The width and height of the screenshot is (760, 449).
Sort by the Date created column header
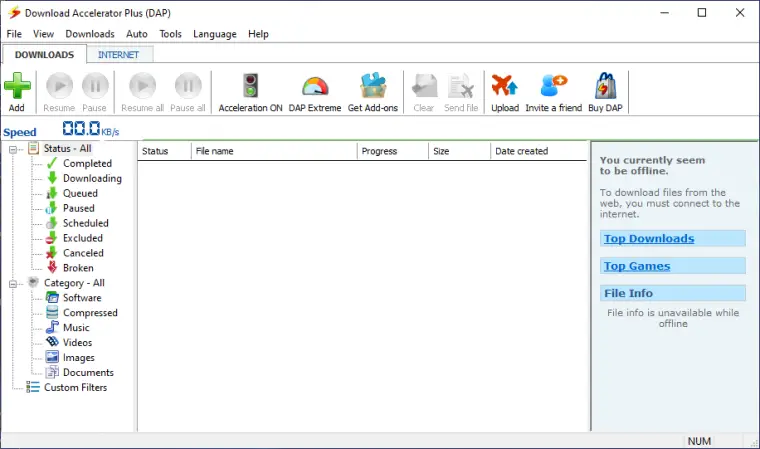(538, 151)
